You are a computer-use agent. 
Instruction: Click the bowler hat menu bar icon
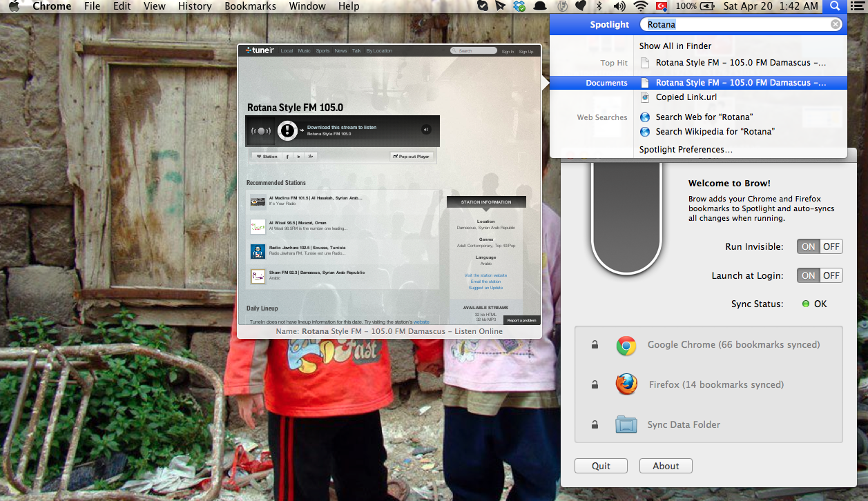[540, 6]
